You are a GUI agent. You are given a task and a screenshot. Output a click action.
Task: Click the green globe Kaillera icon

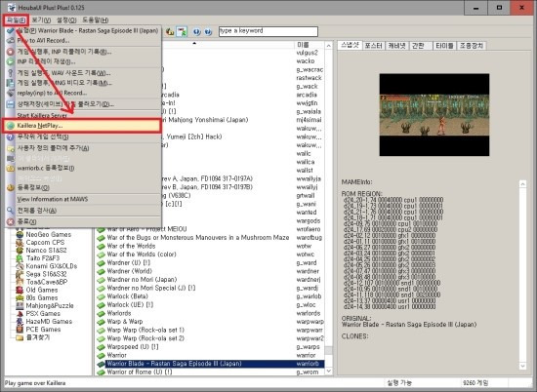[11, 126]
